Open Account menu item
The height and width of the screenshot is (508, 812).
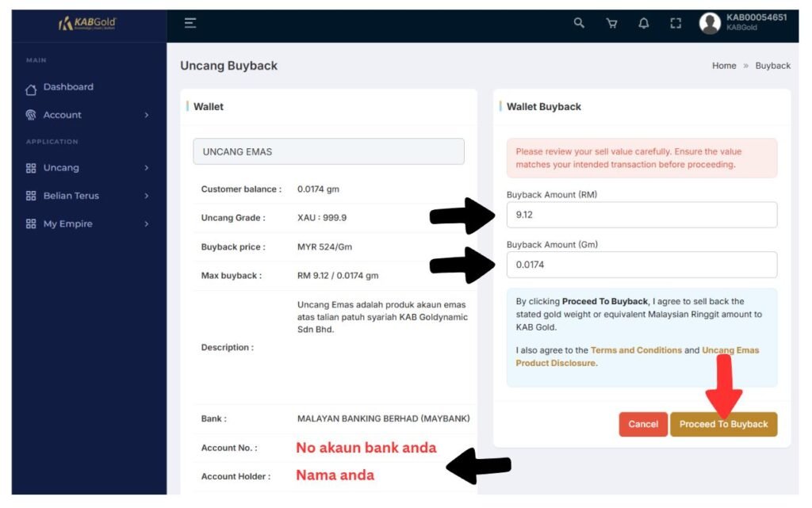62,115
